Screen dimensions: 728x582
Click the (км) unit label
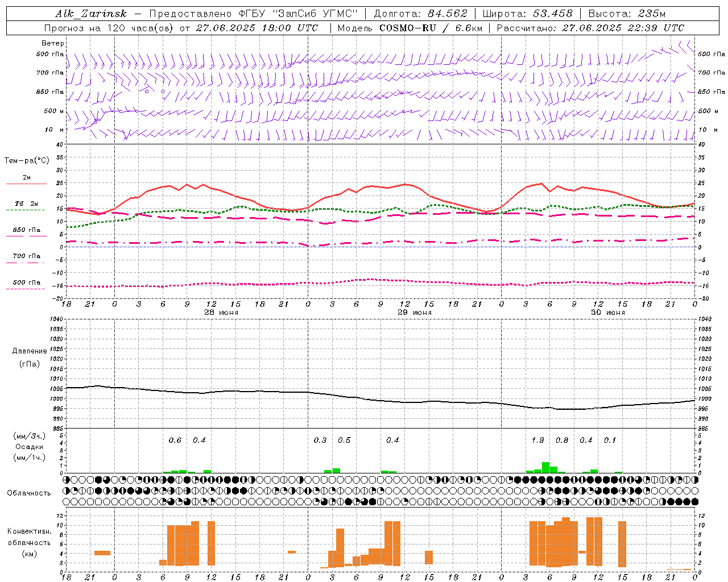(30, 554)
